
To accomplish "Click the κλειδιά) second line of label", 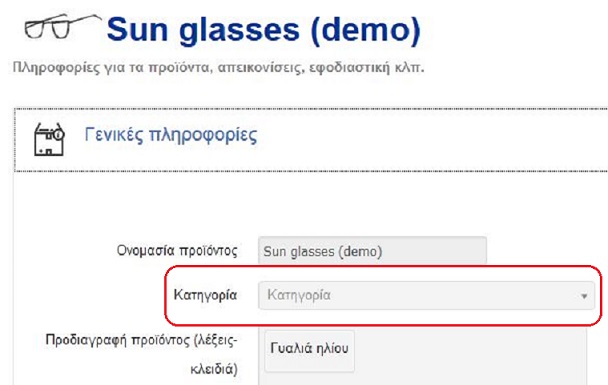I will coord(214,369).
